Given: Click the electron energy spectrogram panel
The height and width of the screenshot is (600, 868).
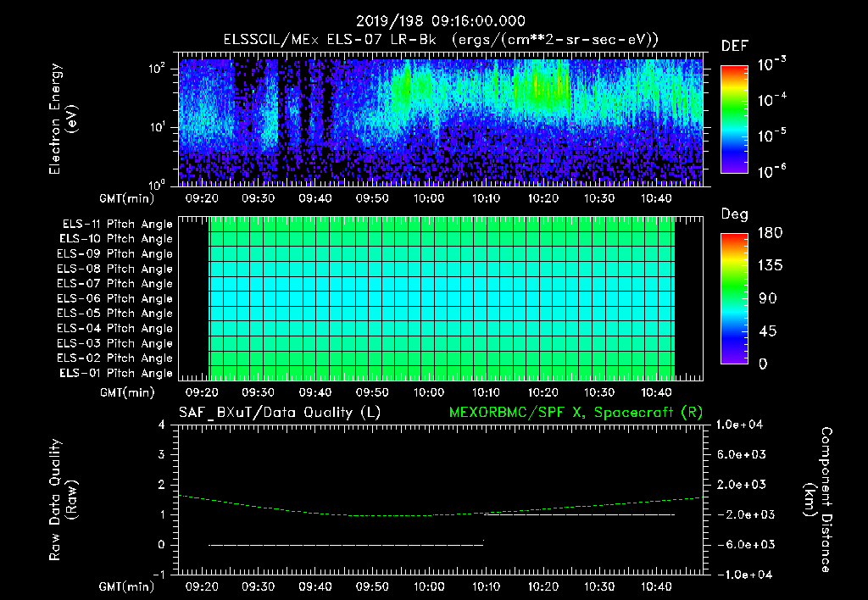Looking at the screenshot, I should tap(441, 119).
